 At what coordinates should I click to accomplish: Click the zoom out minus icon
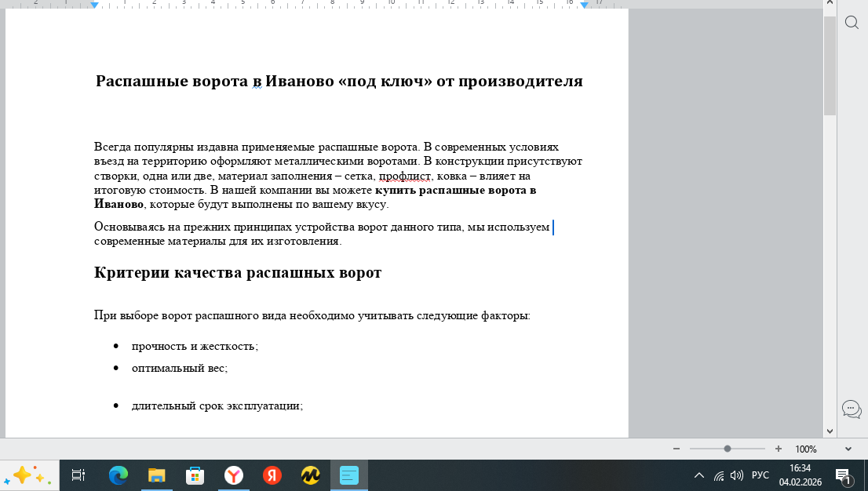click(x=675, y=449)
